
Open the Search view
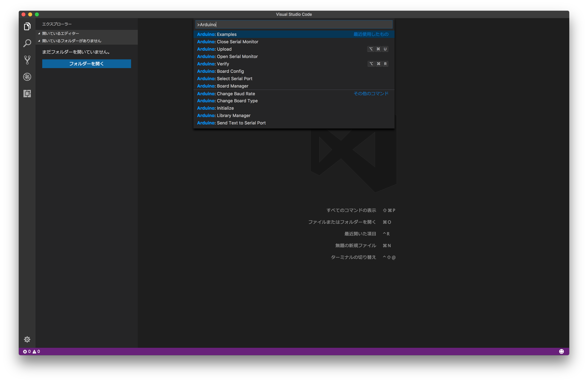pos(27,43)
